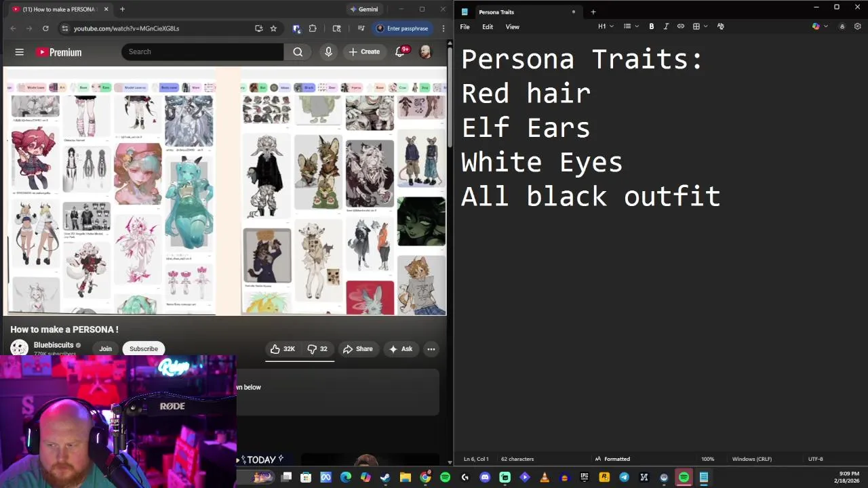Subscribe to the Bluebiscuits channel
Image resolution: width=868 pixels, height=488 pixels.
coord(144,349)
